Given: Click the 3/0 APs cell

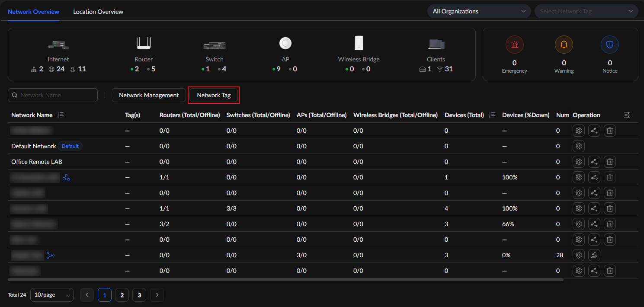Looking at the screenshot, I should point(301,255).
